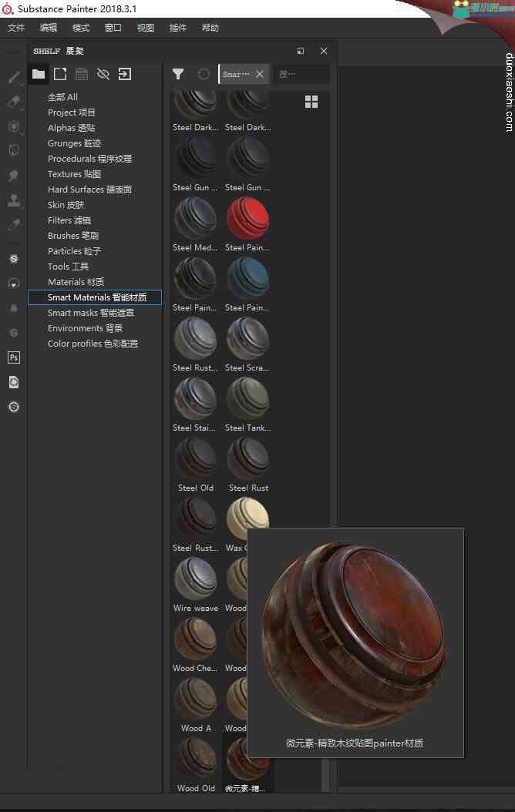Viewport: 515px width, 812px height.
Task: Select Filters 滤镜 category
Action: pyautogui.click(x=69, y=220)
